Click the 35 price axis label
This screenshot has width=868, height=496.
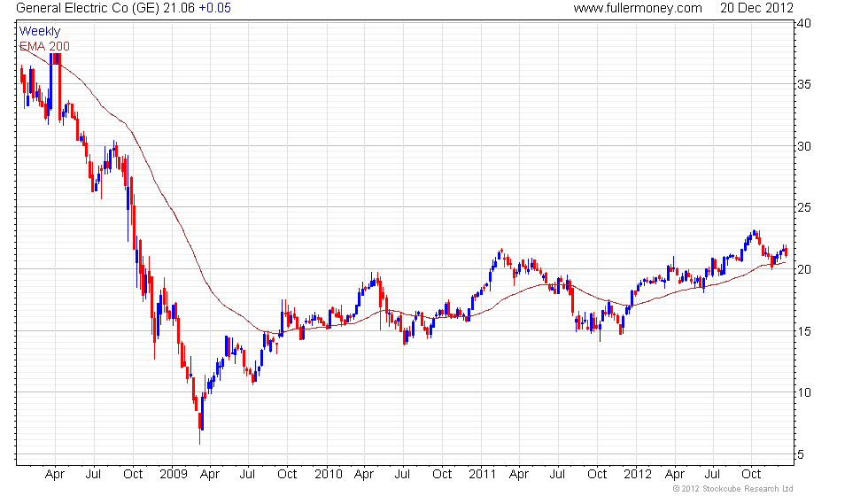[x=804, y=85]
